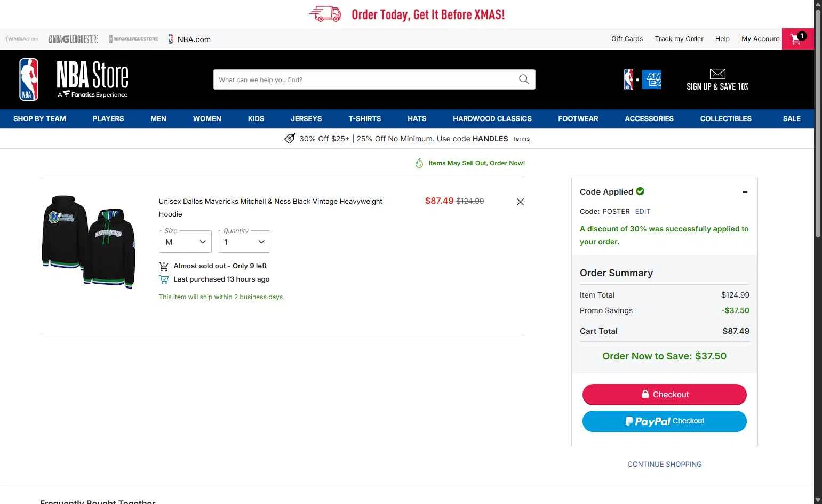Click the Order Now to Save text
The width and height of the screenshot is (822, 504).
pos(665,356)
